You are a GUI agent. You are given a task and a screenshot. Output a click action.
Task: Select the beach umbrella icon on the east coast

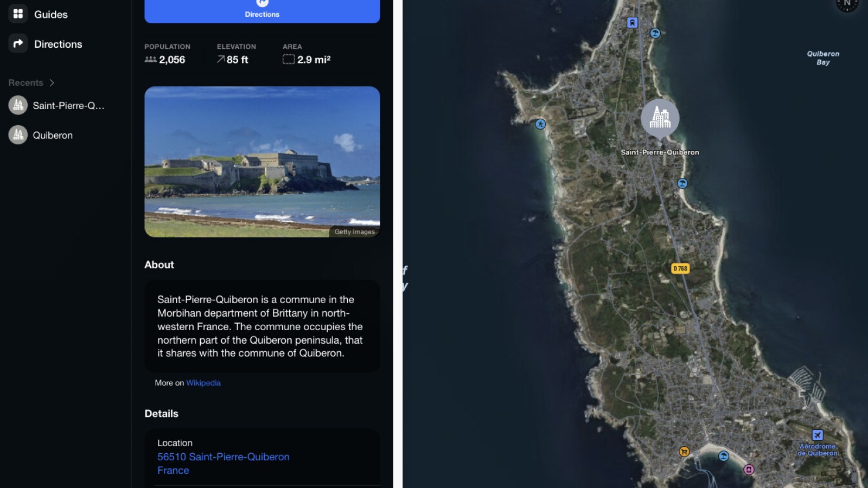point(682,183)
